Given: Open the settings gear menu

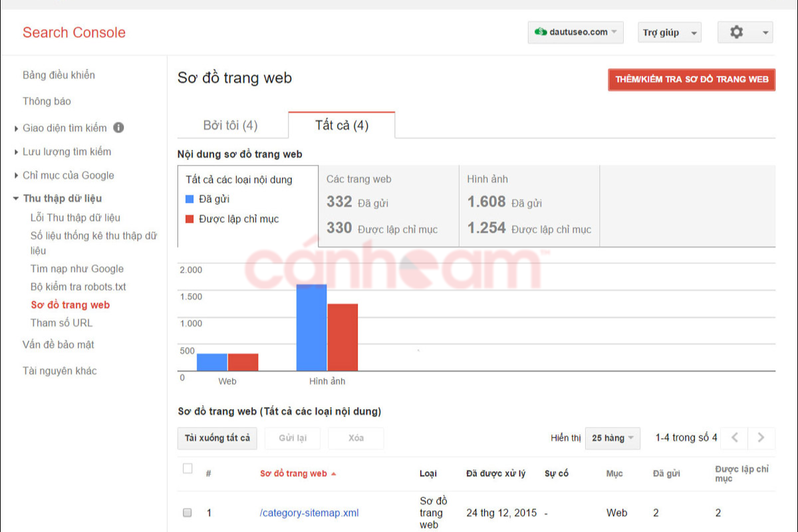Looking at the screenshot, I should [745, 32].
